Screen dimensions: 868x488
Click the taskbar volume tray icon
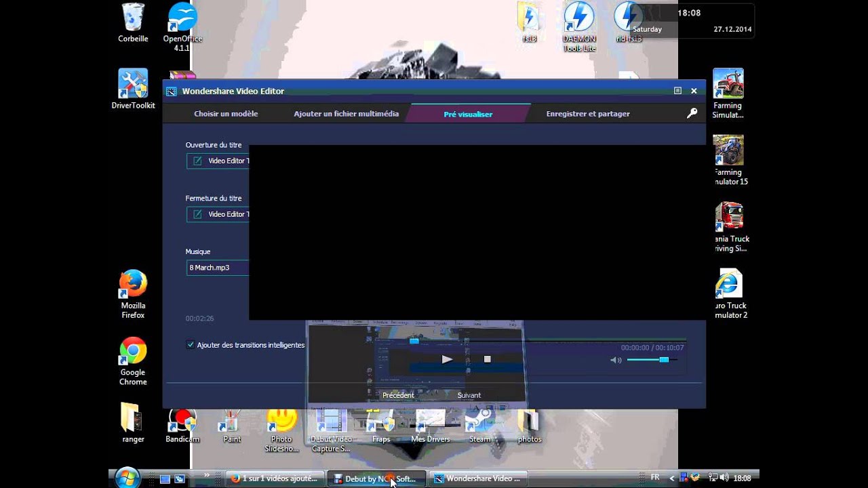tap(725, 478)
